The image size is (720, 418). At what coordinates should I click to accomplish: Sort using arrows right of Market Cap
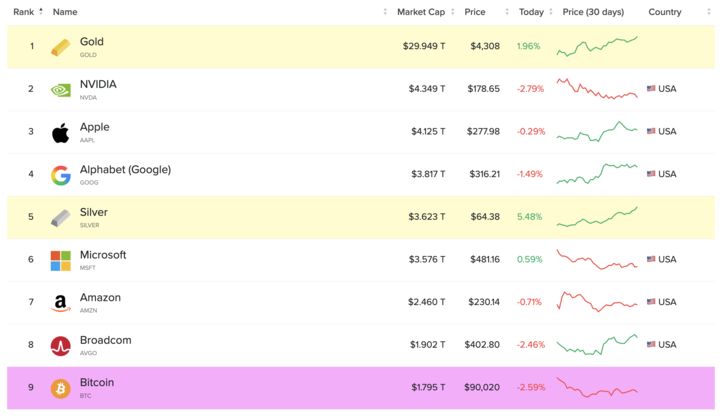(453, 12)
